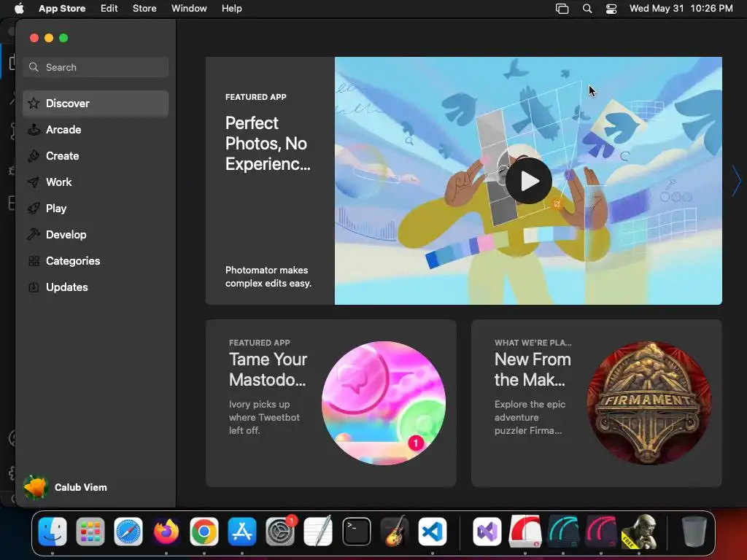Click the screen mirroring menu bar icon
Viewport: 747px width, 560px height.
click(x=562, y=9)
